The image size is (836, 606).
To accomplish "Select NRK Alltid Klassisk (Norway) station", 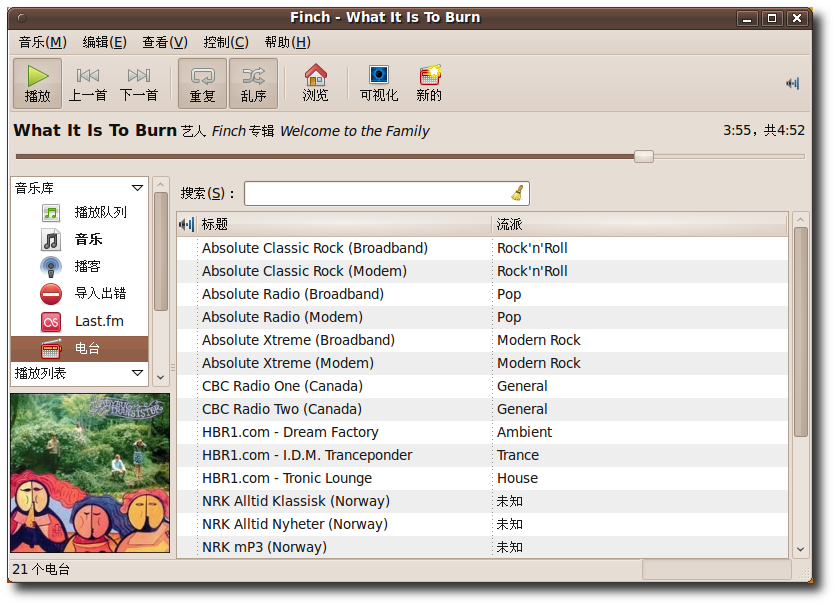I will tap(482, 501).
